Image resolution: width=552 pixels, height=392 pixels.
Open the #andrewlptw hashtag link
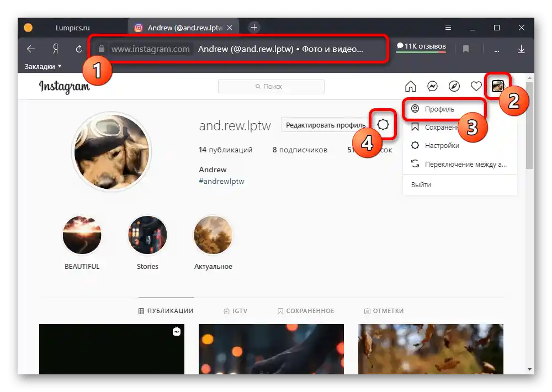pos(221,181)
